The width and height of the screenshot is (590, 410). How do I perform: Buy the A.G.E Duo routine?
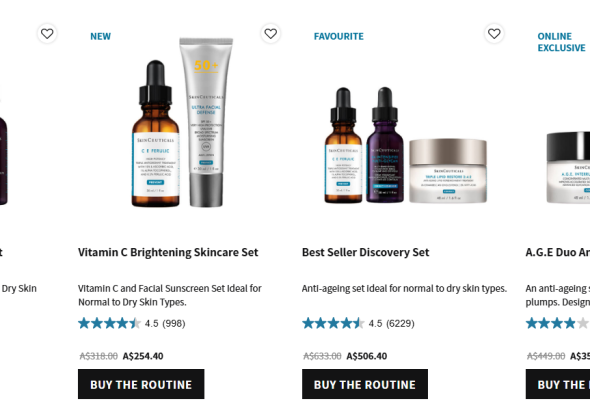pos(558,384)
